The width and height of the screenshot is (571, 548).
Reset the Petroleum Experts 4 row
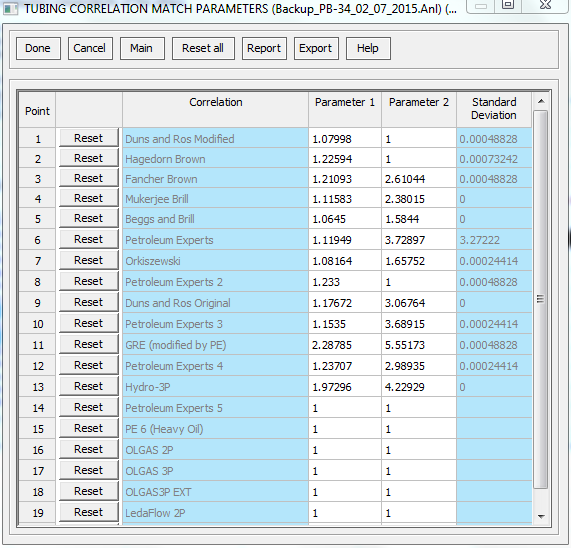tap(89, 365)
